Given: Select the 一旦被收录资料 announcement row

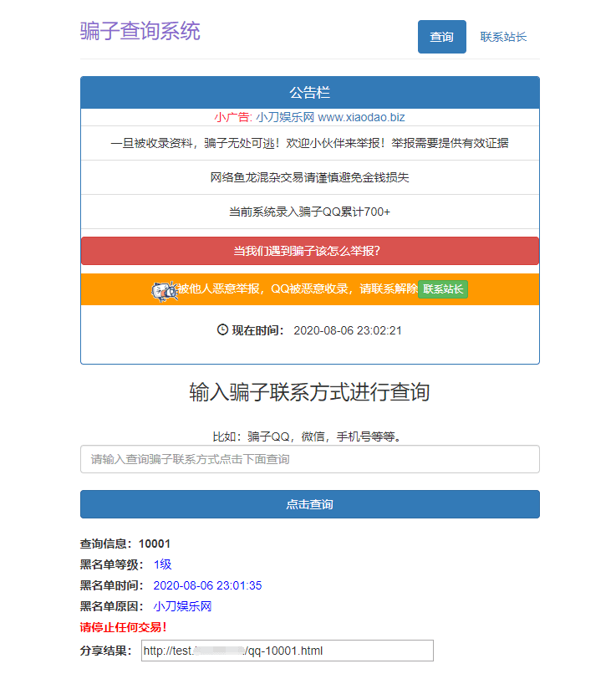Looking at the screenshot, I should point(309,143).
